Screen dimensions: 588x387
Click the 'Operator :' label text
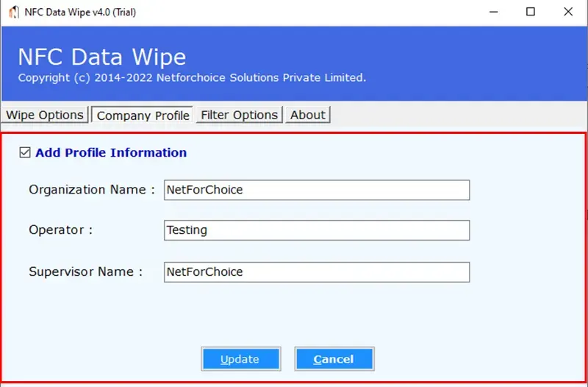[x=61, y=230]
